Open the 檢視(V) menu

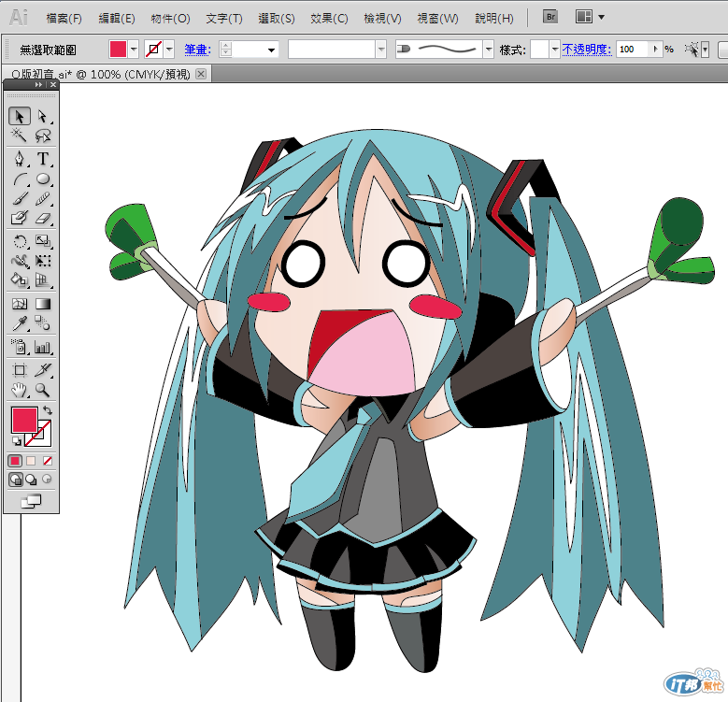[x=382, y=18]
